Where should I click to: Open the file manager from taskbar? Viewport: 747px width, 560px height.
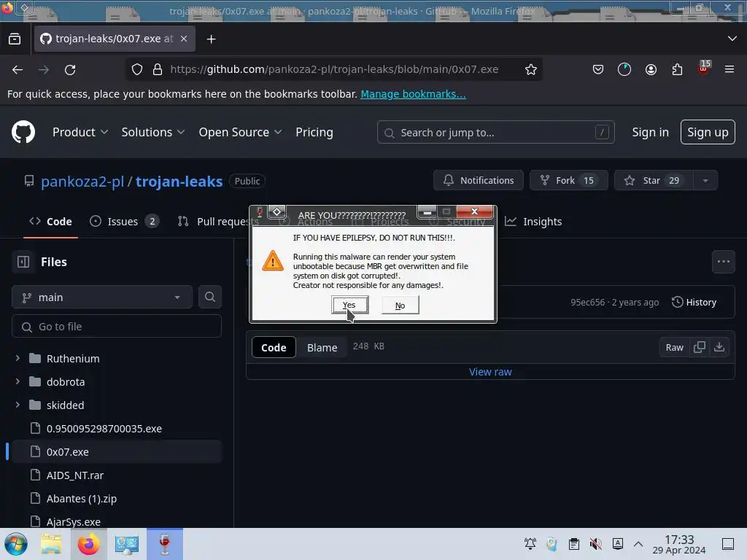51,544
